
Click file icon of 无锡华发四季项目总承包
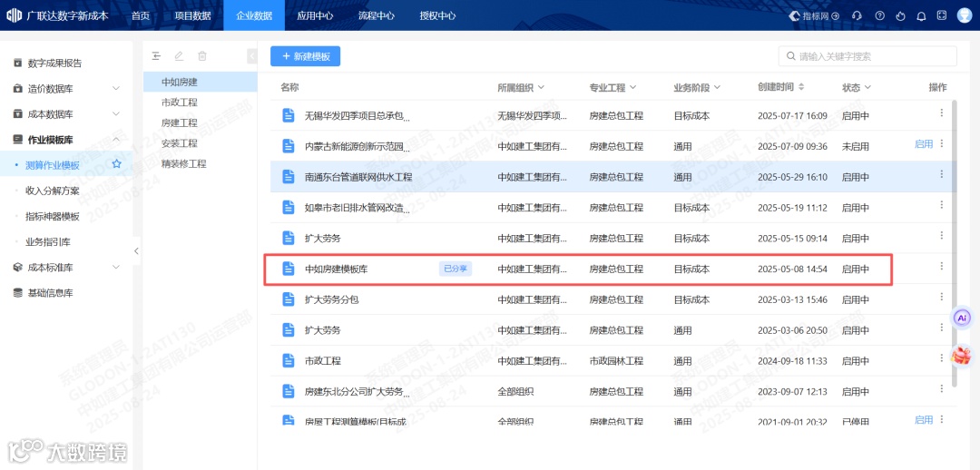(x=289, y=115)
